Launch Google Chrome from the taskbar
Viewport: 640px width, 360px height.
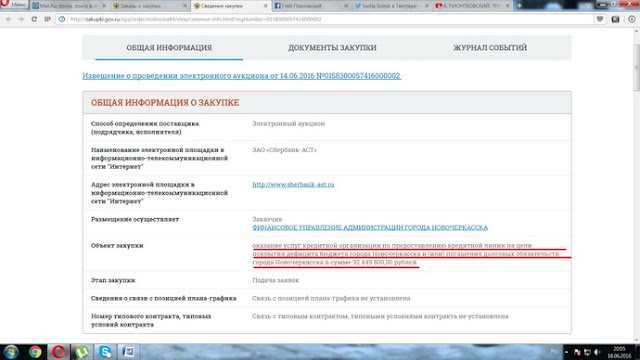tap(35, 352)
